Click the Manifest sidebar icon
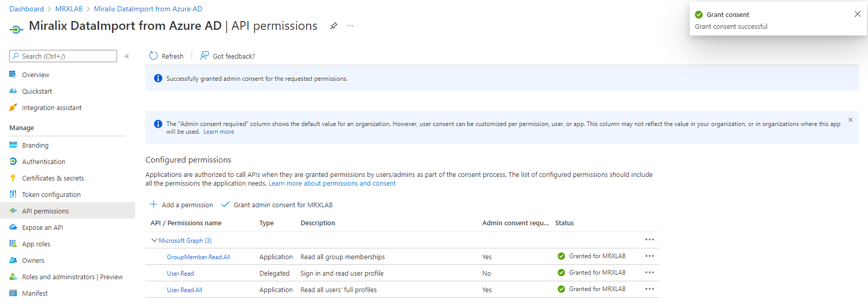 pyautogui.click(x=13, y=293)
